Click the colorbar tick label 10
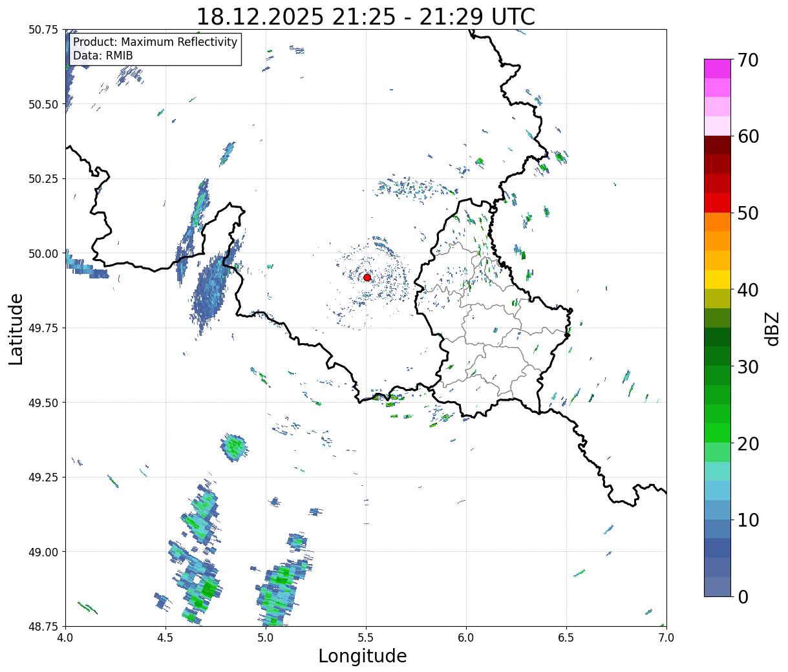 pos(747,520)
